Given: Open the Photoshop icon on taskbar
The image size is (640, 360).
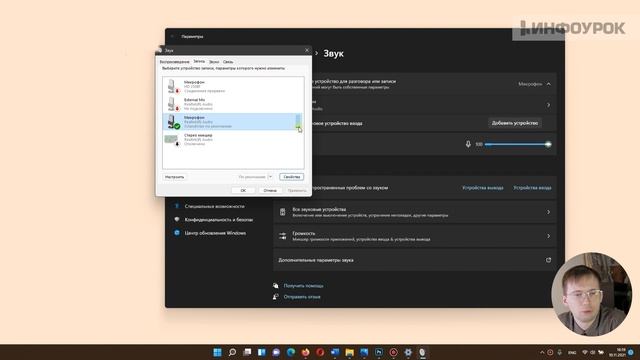Looking at the screenshot, I should 379,352.
